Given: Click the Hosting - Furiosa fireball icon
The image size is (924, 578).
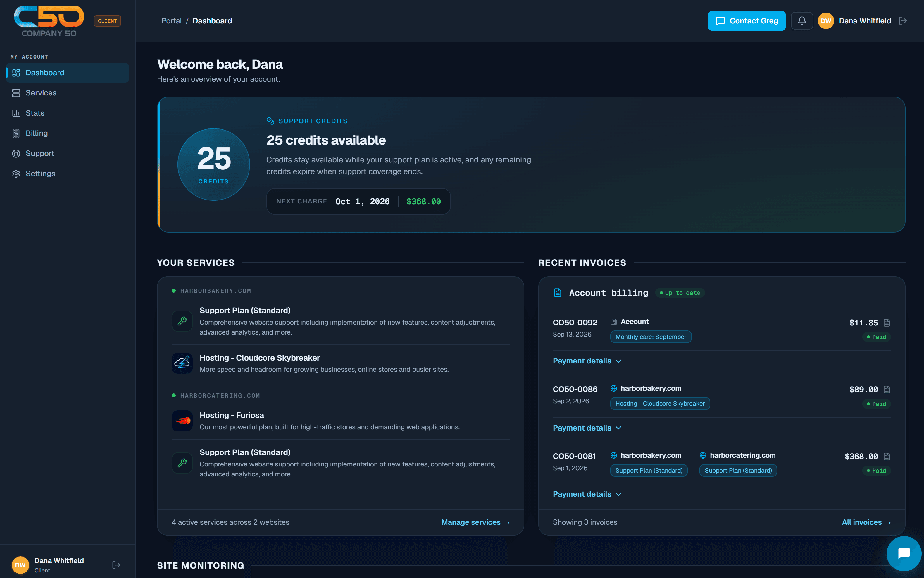Looking at the screenshot, I should click(x=182, y=421).
